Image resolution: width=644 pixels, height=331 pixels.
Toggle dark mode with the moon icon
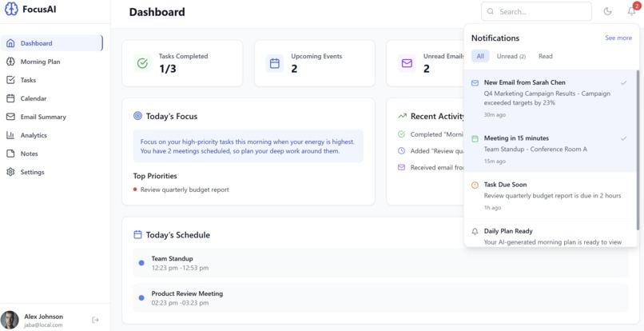click(608, 11)
